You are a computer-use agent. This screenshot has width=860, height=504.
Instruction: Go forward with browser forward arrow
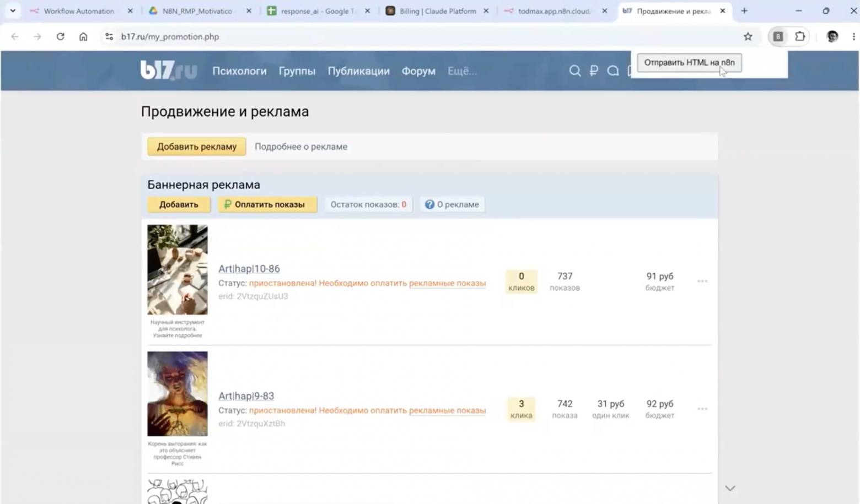click(37, 36)
